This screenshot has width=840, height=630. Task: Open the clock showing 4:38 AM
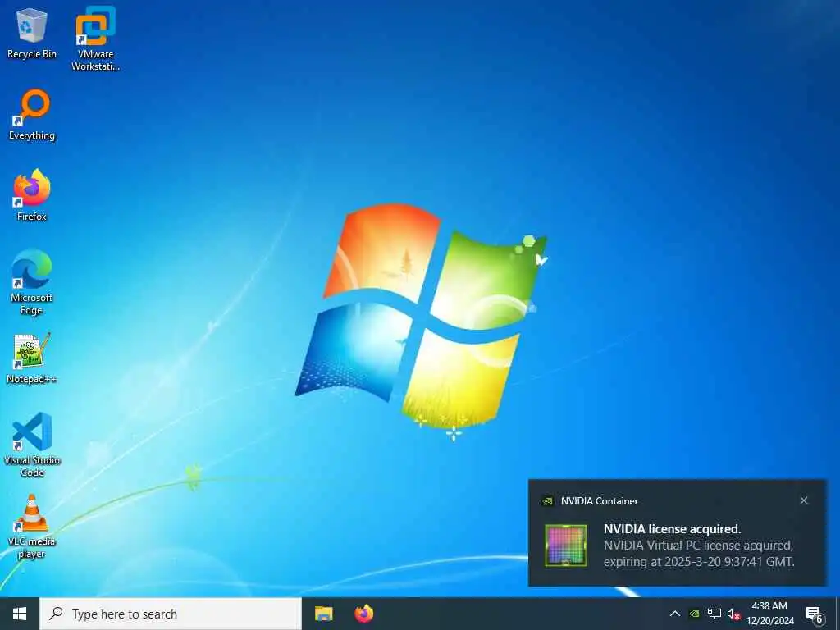pyautogui.click(x=769, y=606)
